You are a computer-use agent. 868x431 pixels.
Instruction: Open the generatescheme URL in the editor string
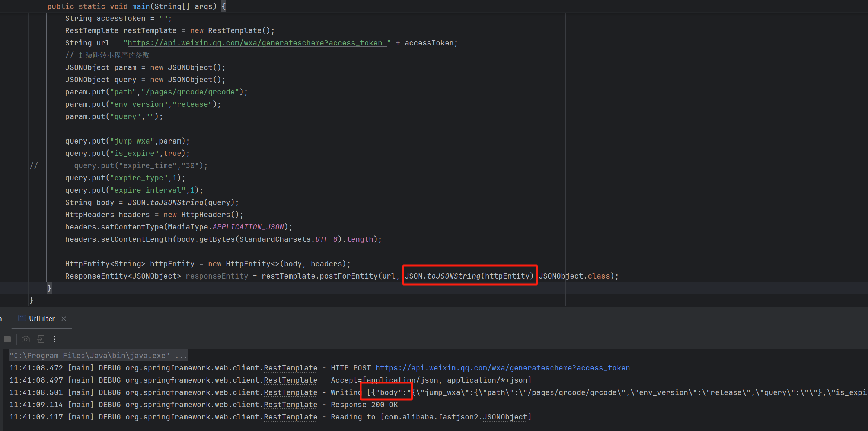coord(257,43)
